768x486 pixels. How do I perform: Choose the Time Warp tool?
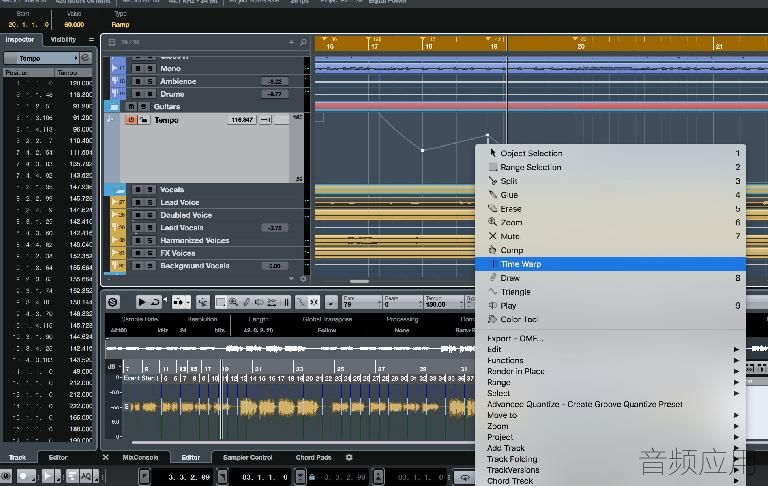(x=610, y=264)
